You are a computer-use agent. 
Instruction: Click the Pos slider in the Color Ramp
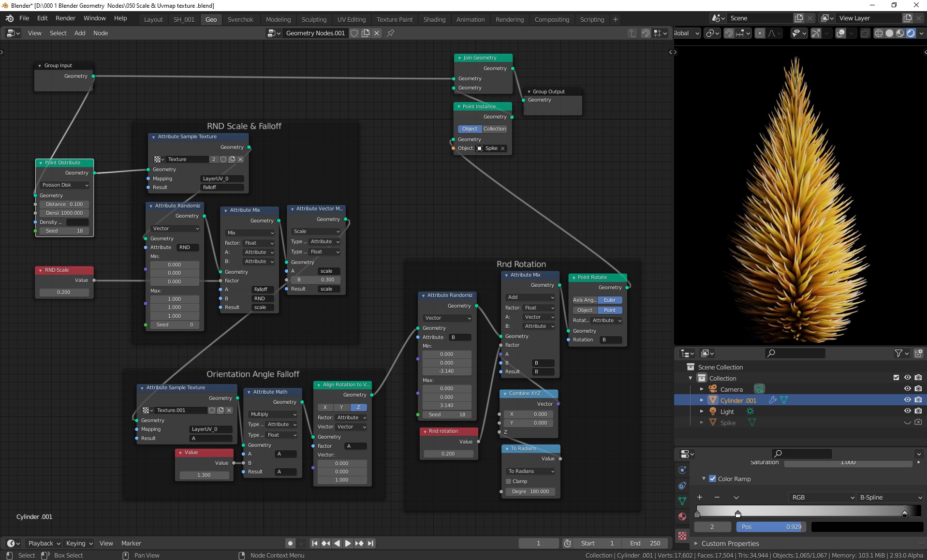click(770, 527)
